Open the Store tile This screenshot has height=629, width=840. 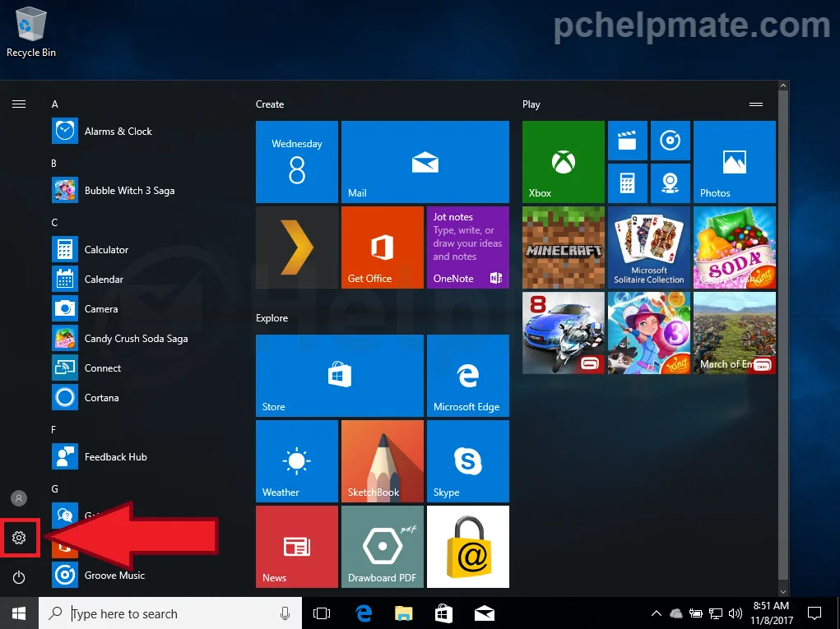(x=340, y=376)
